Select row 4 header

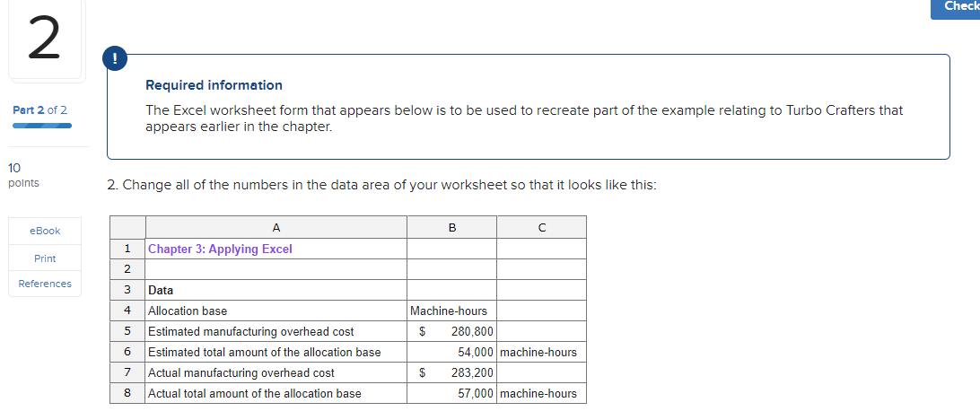point(127,311)
